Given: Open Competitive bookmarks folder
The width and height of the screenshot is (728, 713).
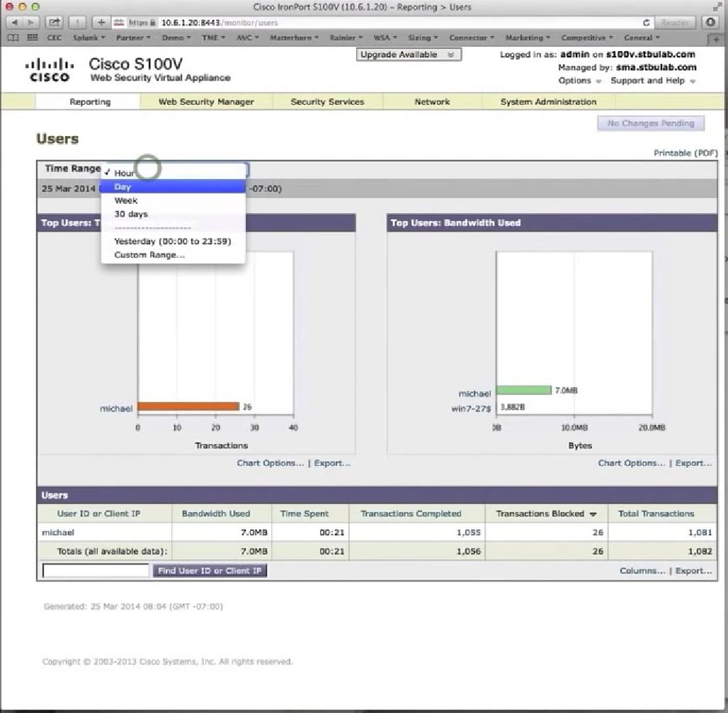Looking at the screenshot, I should pyautogui.click(x=587, y=38).
